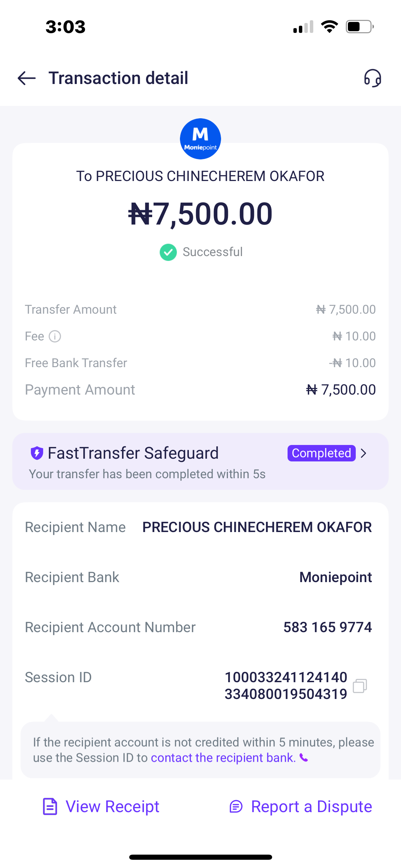Tap the phone icon beside recipient bank link

click(x=304, y=758)
